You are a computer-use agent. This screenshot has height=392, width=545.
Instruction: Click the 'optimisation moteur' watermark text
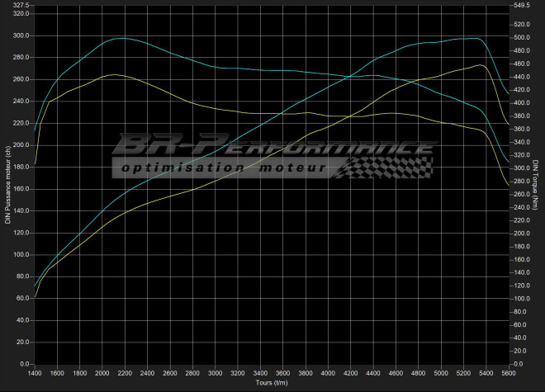(225, 168)
